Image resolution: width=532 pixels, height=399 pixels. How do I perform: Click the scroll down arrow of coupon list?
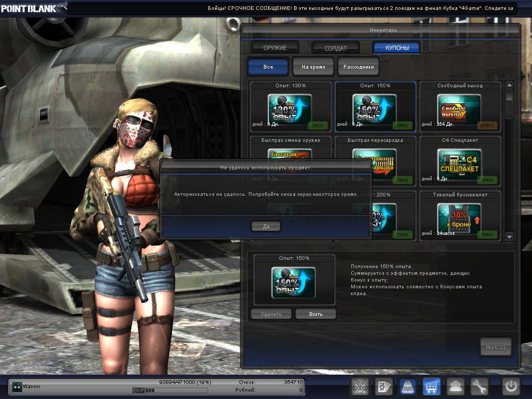tap(509, 236)
